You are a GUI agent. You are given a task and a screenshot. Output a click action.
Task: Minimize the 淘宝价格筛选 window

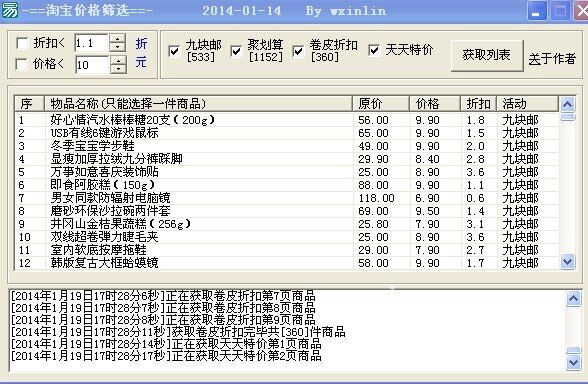pos(537,10)
